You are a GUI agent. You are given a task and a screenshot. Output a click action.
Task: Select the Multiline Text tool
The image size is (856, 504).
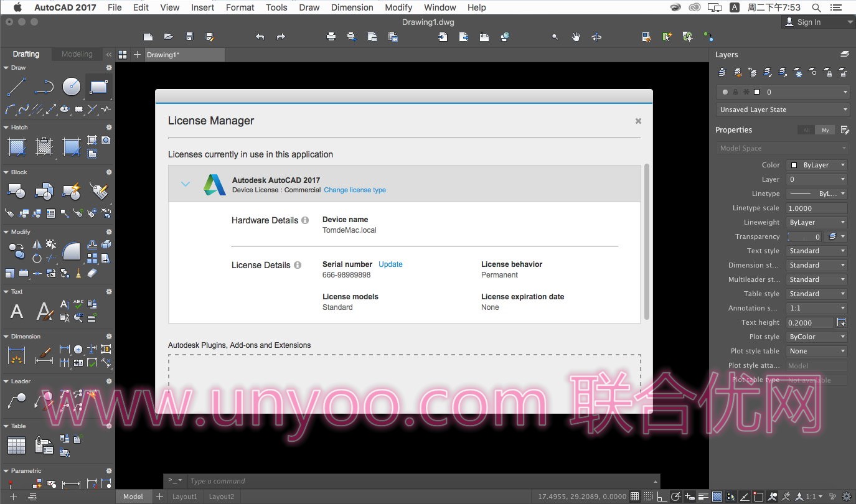[17, 311]
